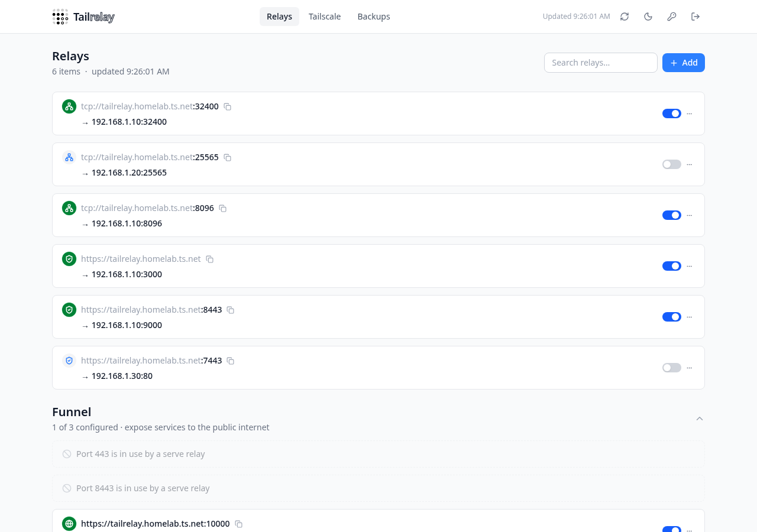The image size is (757, 532).
Task: Click the Tailrelay brand name
Action: [94, 17]
